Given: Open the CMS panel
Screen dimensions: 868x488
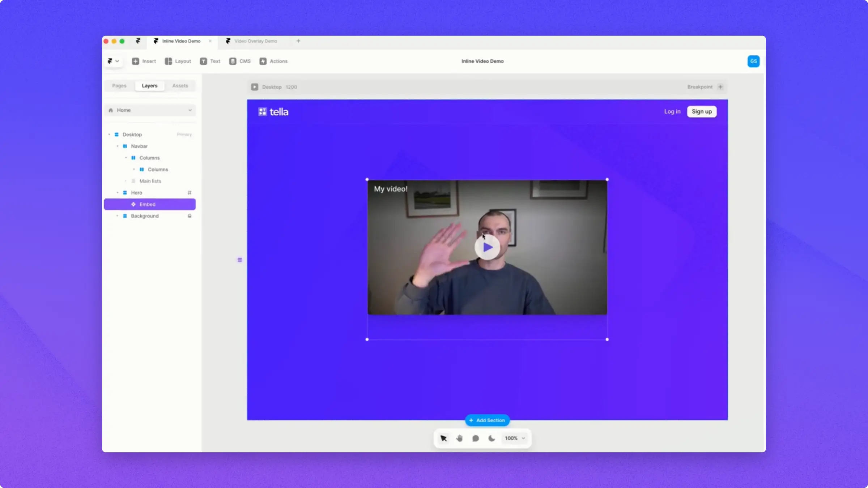Looking at the screenshot, I should (240, 61).
